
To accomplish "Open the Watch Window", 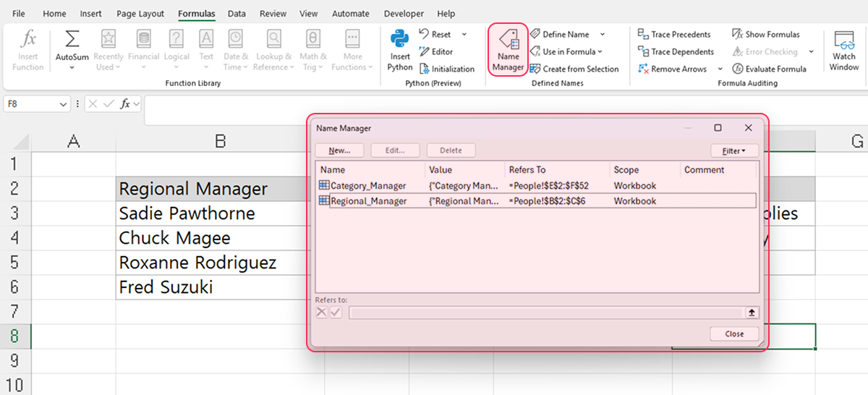I will coord(843,51).
